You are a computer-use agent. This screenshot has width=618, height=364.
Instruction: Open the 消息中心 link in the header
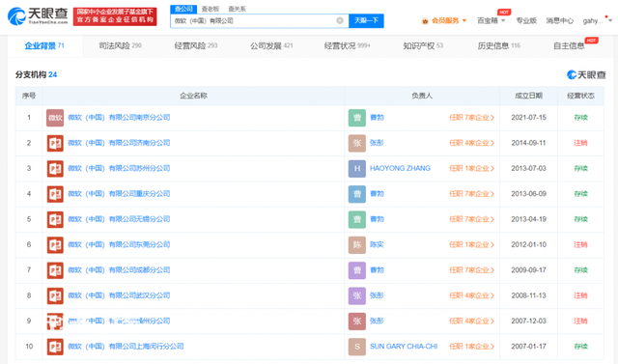(559, 20)
